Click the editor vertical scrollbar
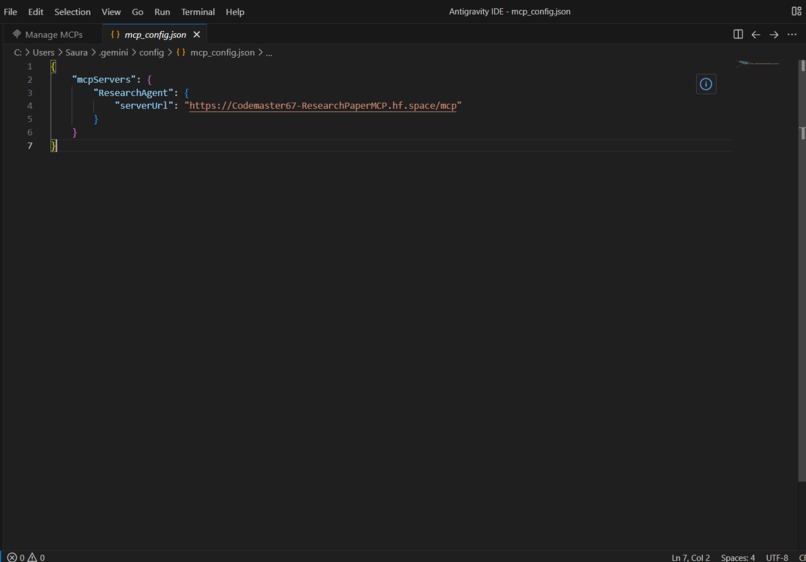Screen dimensions: 806x562 pyautogui.click(x=801, y=270)
